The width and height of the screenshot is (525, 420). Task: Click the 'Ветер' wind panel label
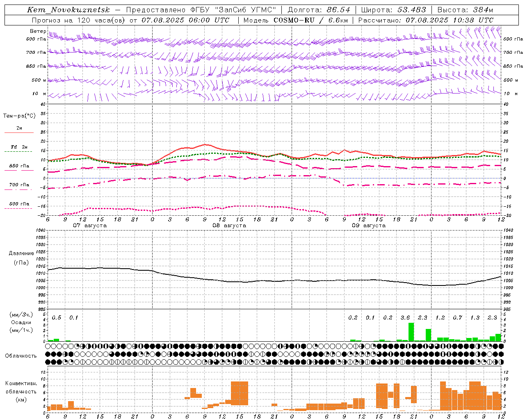38,31
